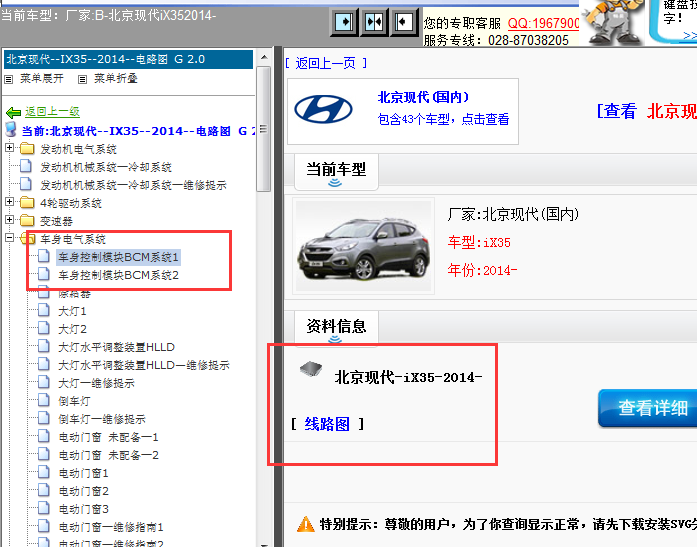Screen dimensions: 697x547
Task: Select the 菜单展开 option
Action: (x=42, y=79)
